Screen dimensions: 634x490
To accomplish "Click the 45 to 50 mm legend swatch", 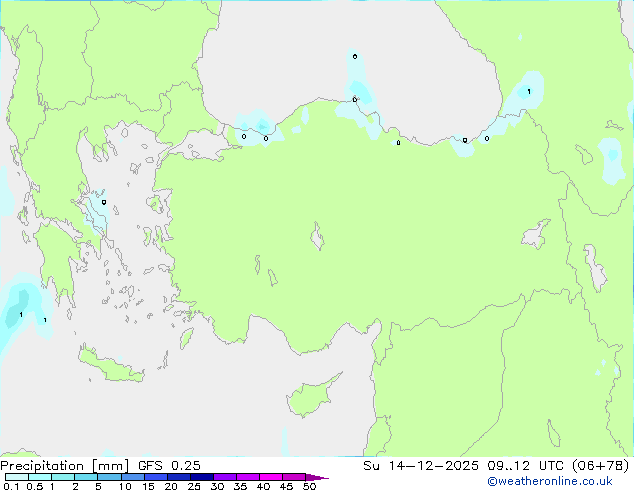I will point(294,477).
